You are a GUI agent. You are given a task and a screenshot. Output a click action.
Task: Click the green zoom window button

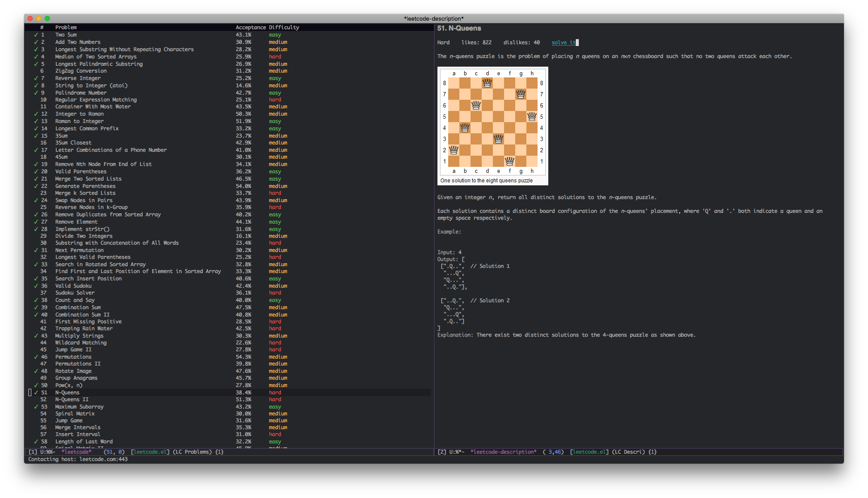click(47, 18)
